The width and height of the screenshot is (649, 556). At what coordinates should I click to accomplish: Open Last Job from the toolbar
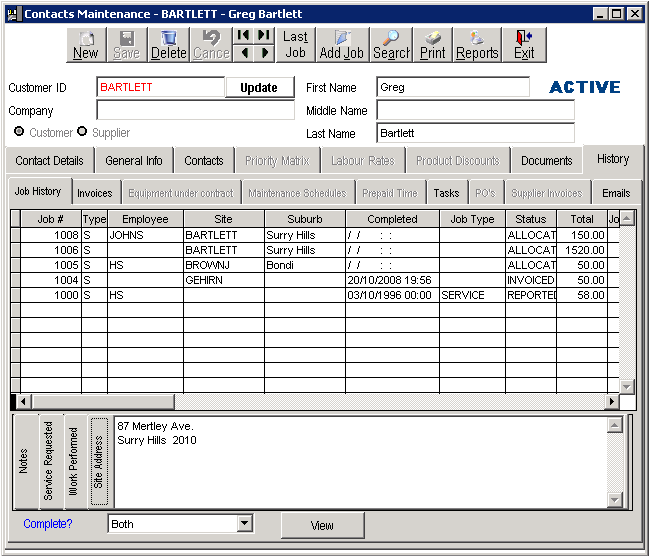pyautogui.click(x=295, y=45)
